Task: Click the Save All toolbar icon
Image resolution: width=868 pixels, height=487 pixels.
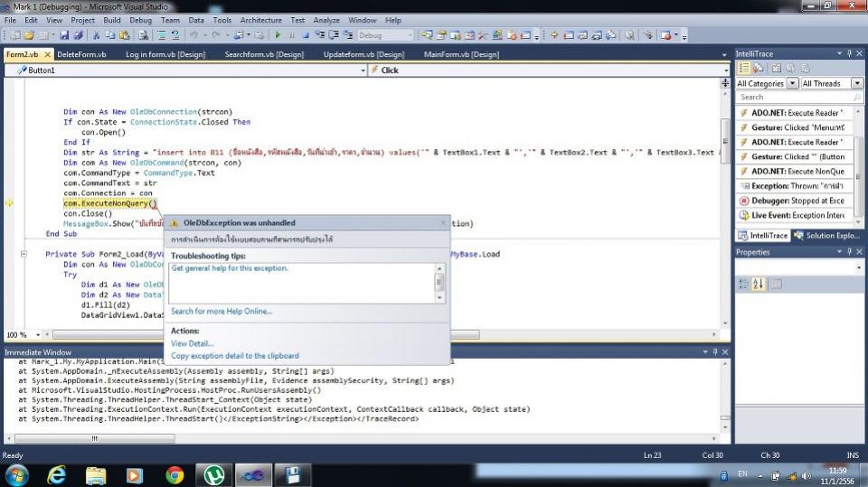Action: (x=78, y=35)
